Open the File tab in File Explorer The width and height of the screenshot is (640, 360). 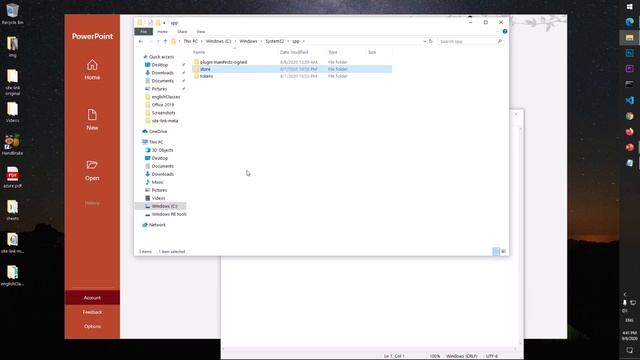pyautogui.click(x=143, y=31)
